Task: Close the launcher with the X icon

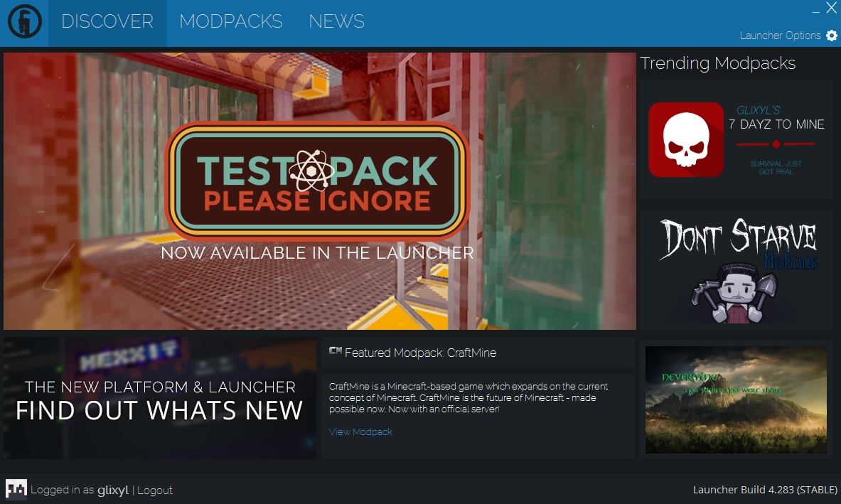Action: click(831, 9)
